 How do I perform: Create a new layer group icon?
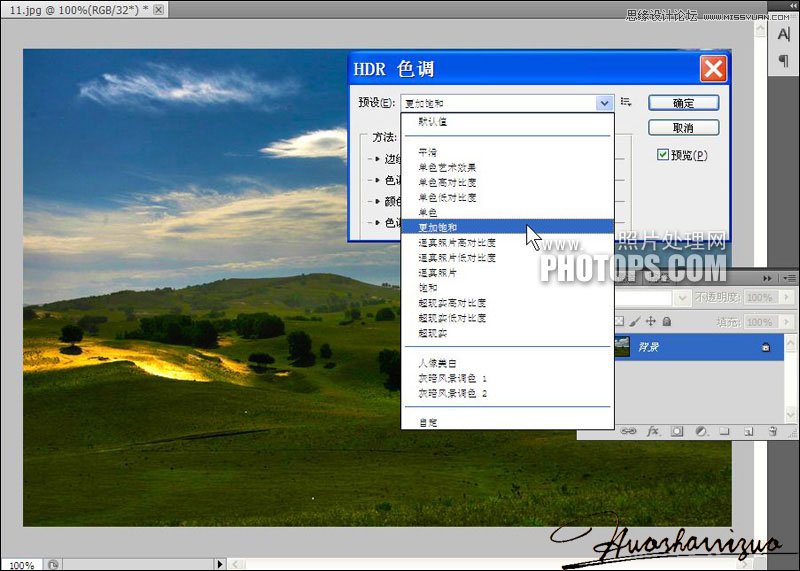[724, 432]
